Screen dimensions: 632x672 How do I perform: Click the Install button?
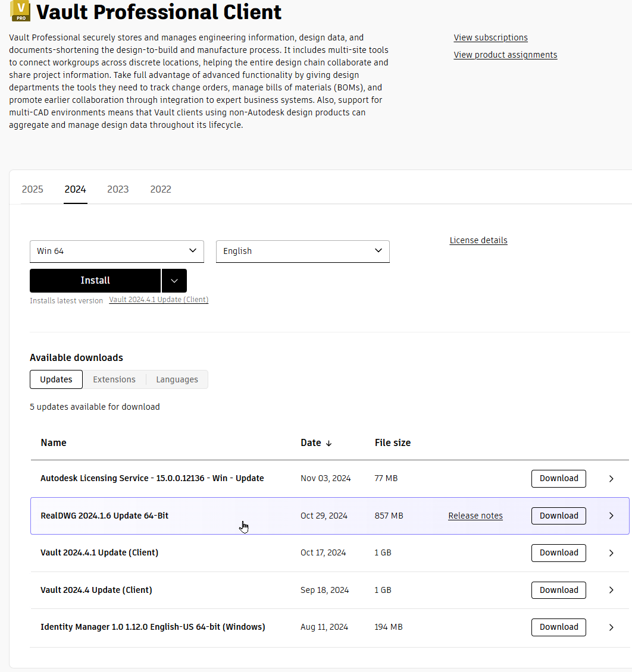point(95,280)
